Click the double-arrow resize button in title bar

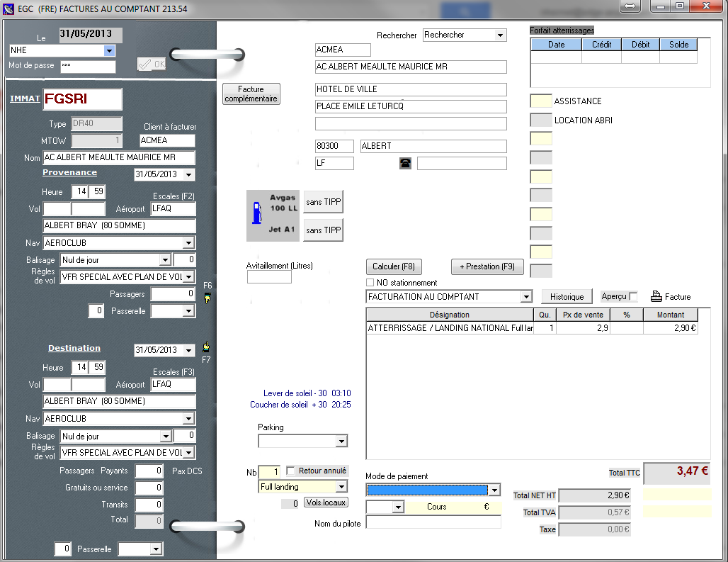point(630,6)
